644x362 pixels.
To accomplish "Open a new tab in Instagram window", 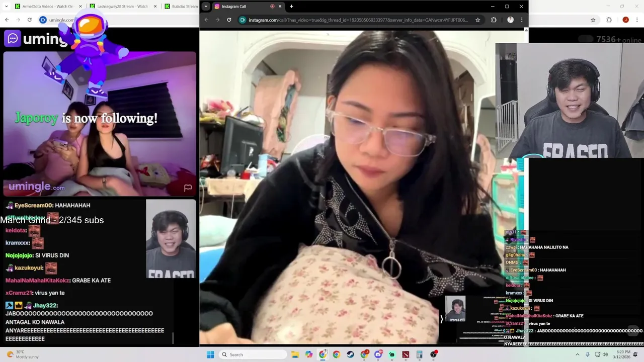I will tap(291, 7).
